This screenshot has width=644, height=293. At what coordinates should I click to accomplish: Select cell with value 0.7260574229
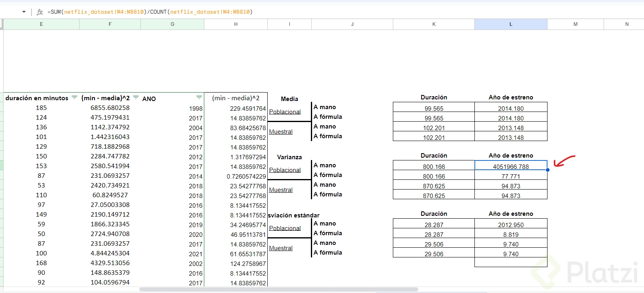(236, 176)
